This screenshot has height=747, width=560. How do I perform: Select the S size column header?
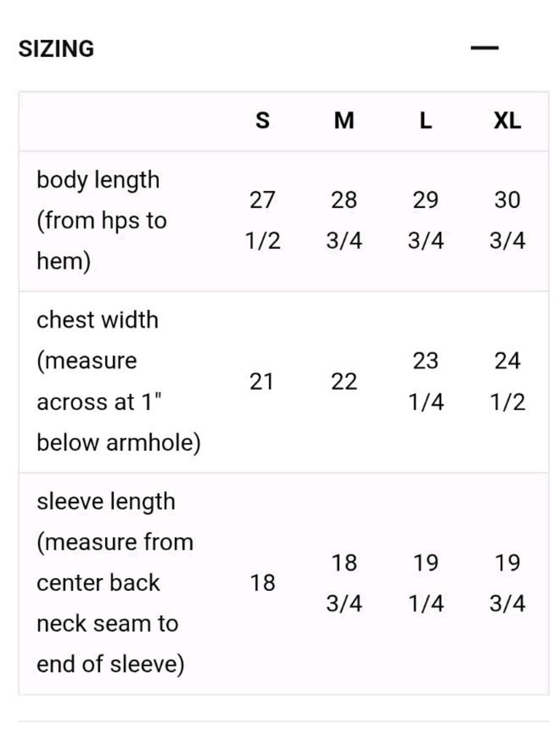(x=262, y=120)
